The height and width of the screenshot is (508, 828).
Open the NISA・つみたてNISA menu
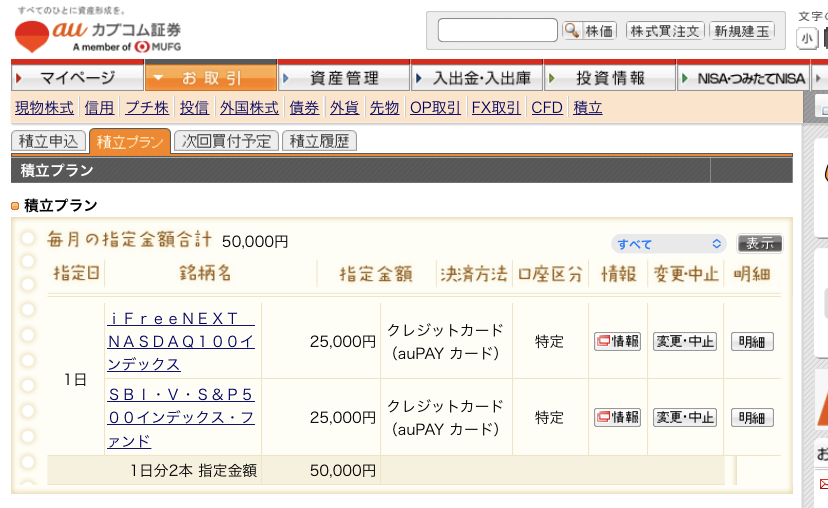coord(744,78)
